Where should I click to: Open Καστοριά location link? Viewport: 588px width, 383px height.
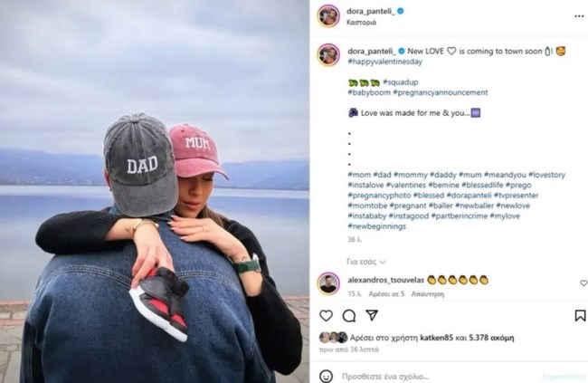click(x=362, y=23)
